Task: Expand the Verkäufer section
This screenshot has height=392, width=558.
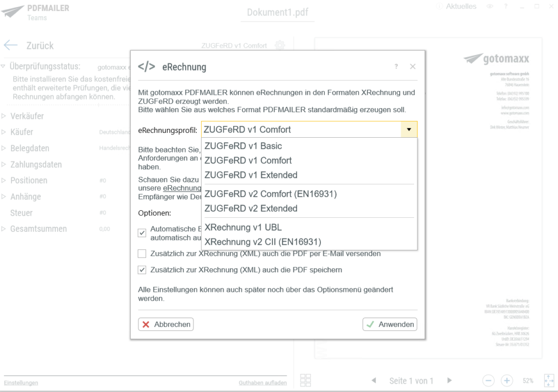Action: point(3,116)
